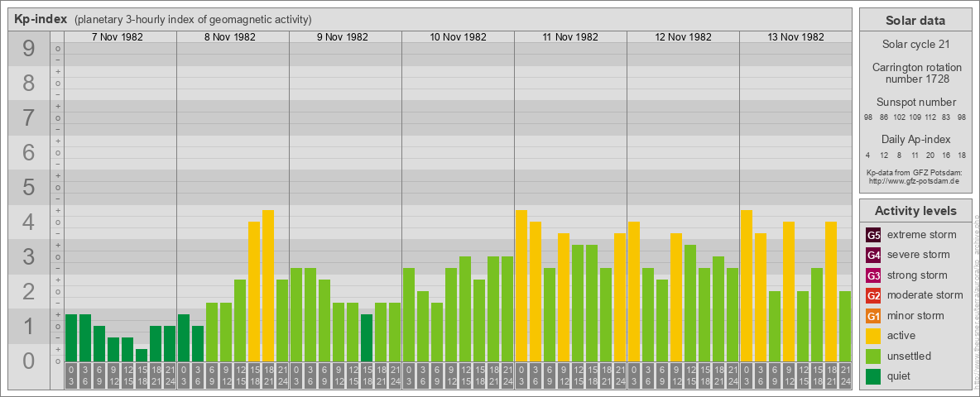Image resolution: width=980 pixels, height=397 pixels.
Task: Click the 'moderate storm' legend label
Action: click(925, 295)
